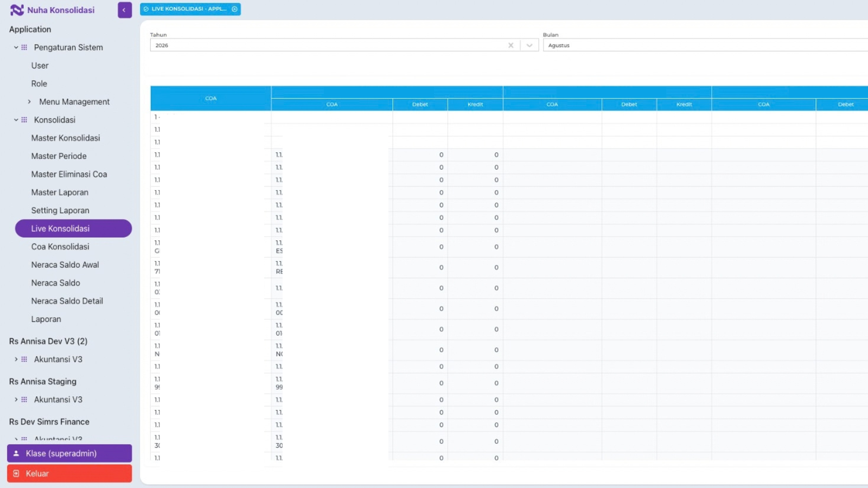This screenshot has width=868, height=488.
Task: Click the Application heading in the sidebar
Action: click(x=30, y=29)
